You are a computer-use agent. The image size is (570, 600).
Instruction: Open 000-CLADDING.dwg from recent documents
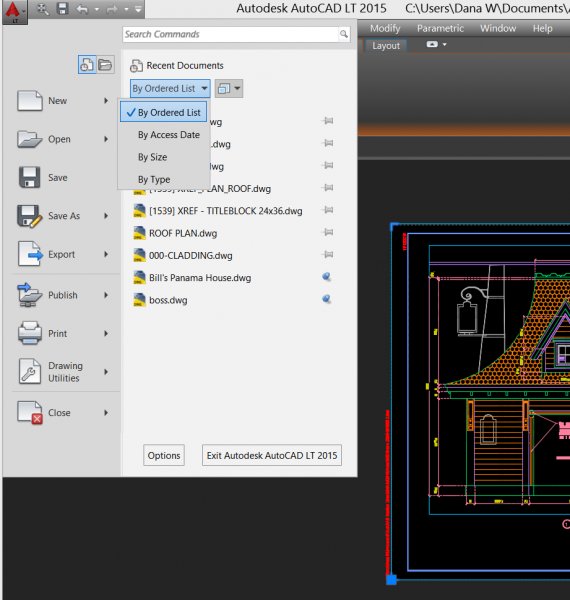(191, 255)
